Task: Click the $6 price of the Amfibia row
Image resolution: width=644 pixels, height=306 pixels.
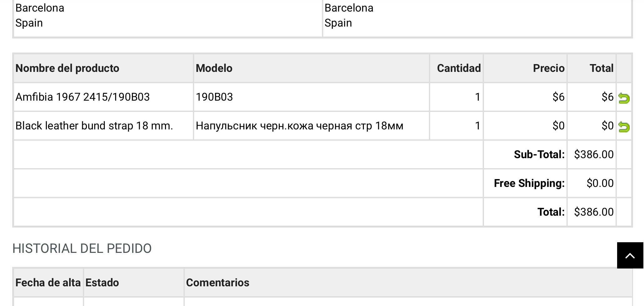Action: 558,97
